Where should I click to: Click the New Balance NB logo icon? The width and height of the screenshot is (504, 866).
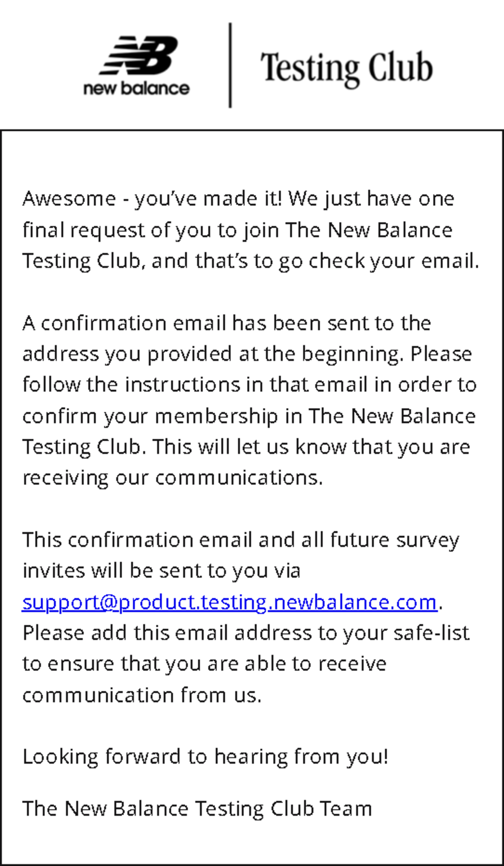click(139, 55)
